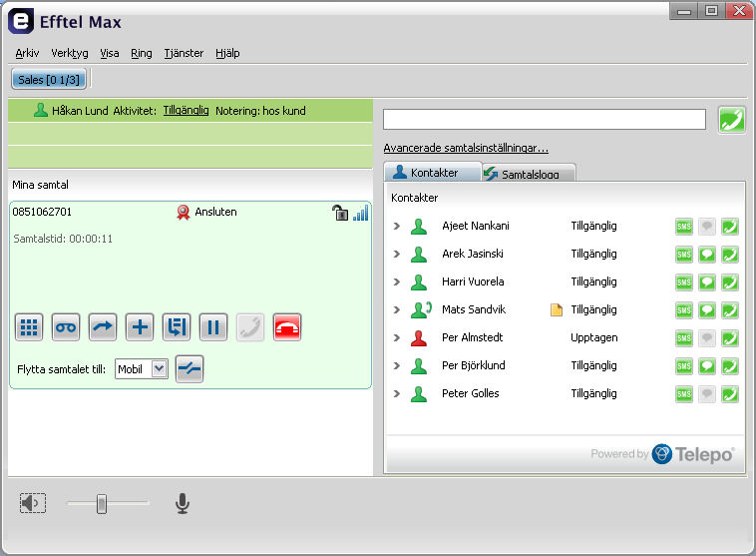756x556 pixels.
Task: Call Ajeet Nankani with green phone
Action: 730,227
